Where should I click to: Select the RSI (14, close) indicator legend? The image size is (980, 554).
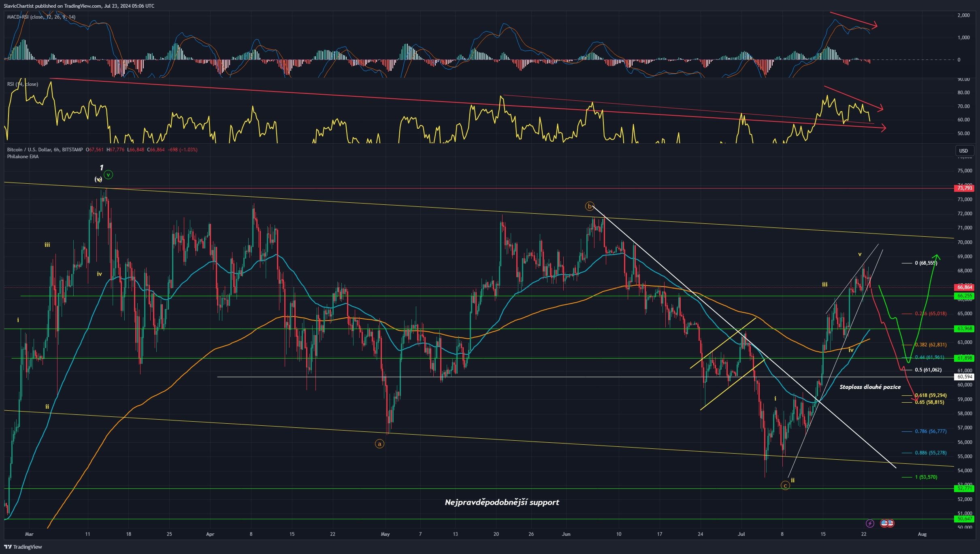pyautogui.click(x=23, y=84)
